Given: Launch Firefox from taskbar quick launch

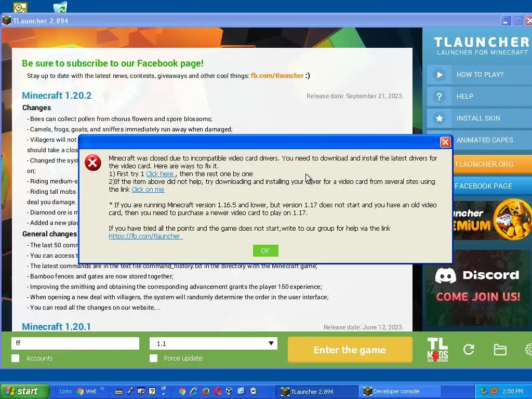Looking at the screenshot, I should point(206,391).
